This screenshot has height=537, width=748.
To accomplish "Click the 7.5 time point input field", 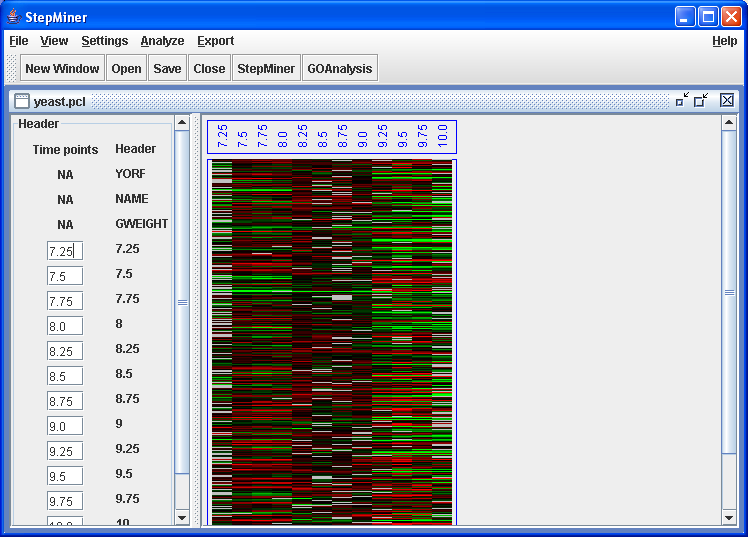I will click(65, 276).
